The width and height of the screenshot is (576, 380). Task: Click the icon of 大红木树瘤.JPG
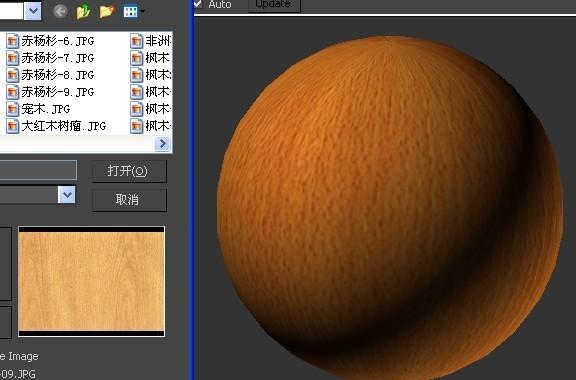tap(12, 126)
